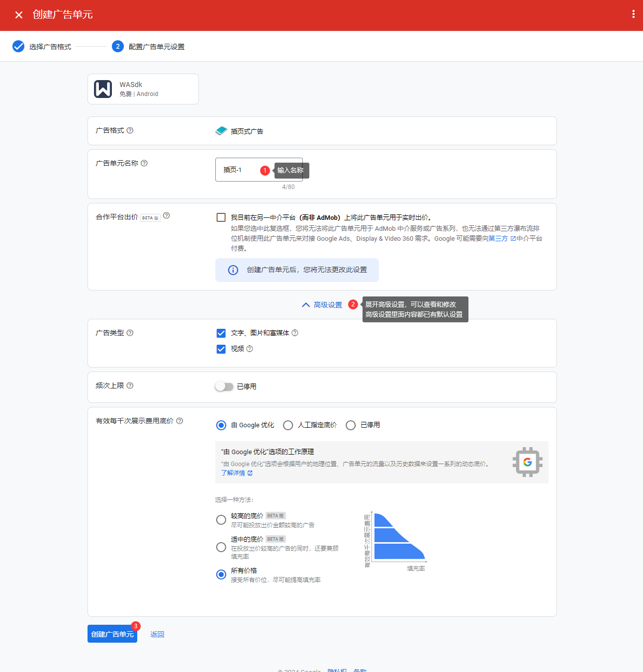Select 人工指定底价 radio button
This screenshot has height=672, width=643.
pos(288,425)
